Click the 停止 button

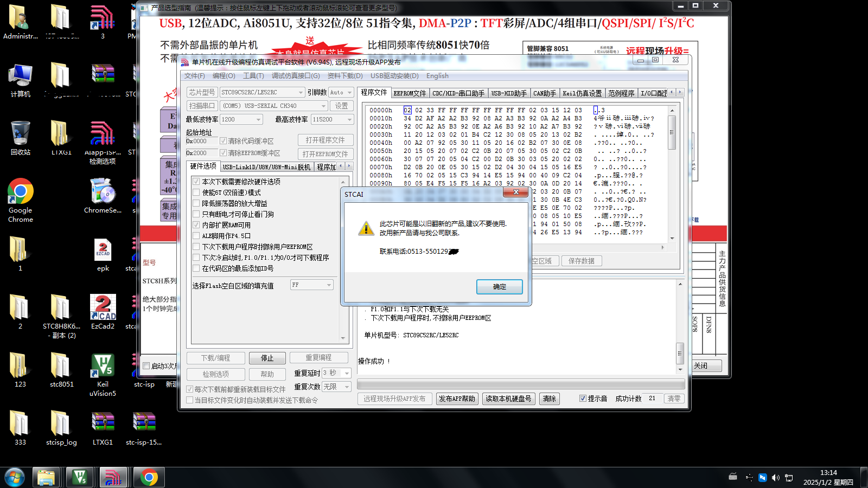click(x=267, y=358)
